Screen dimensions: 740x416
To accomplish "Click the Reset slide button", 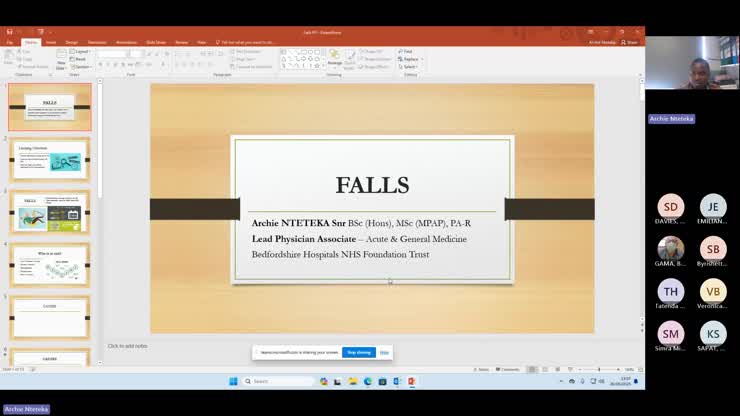I will (x=78, y=59).
